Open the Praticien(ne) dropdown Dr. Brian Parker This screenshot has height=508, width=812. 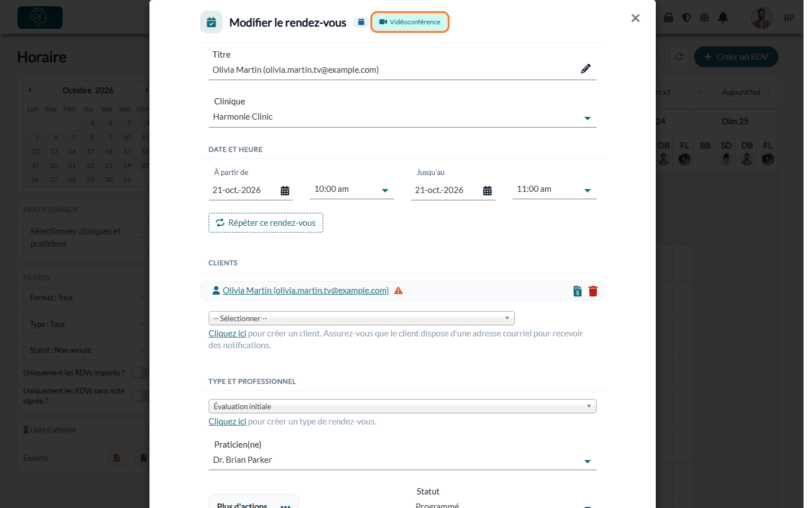point(403,460)
